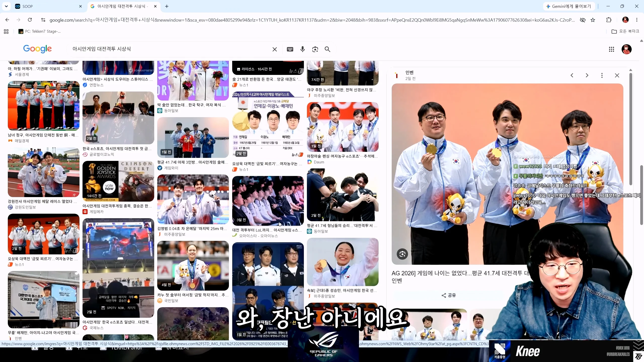Viewport: 644px width, 362px height.
Task: Open Google account profile avatar
Action: tap(626, 49)
